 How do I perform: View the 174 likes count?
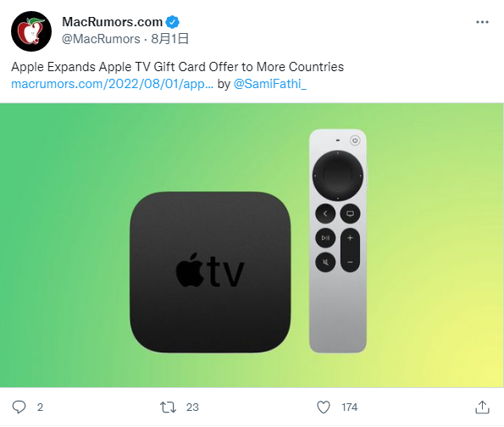pyautogui.click(x=349, y=408)
